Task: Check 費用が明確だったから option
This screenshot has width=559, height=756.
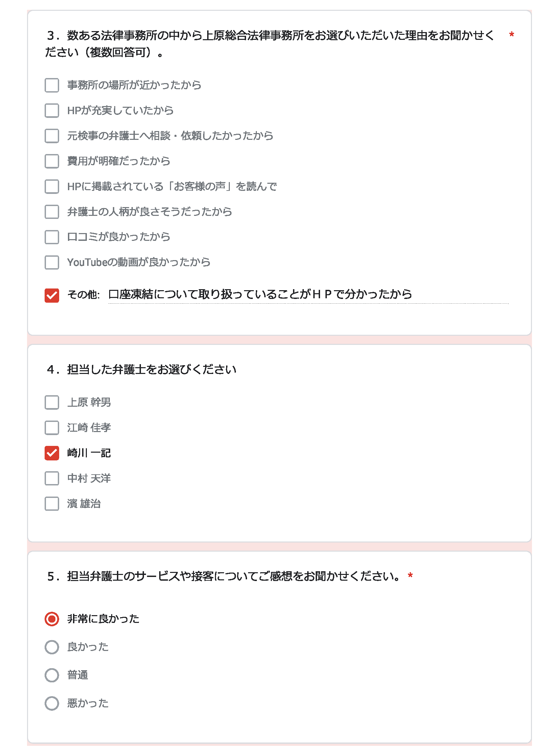Action: click(x=51, y=161)
